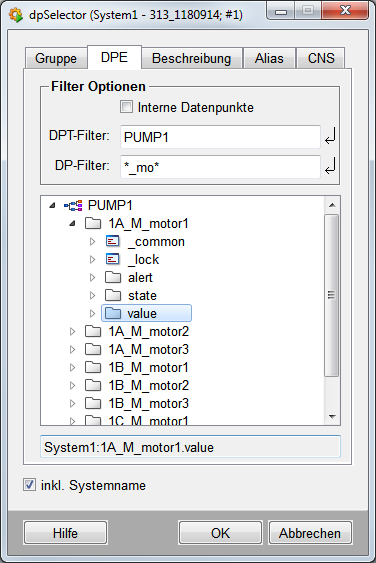Select the _common row label
Viewport: 376px width, 563px height.
(x=156, y=242)
